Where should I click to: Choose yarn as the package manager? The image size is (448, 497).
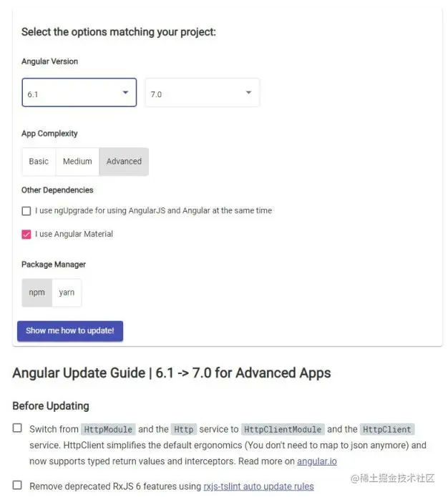(67, 292)
